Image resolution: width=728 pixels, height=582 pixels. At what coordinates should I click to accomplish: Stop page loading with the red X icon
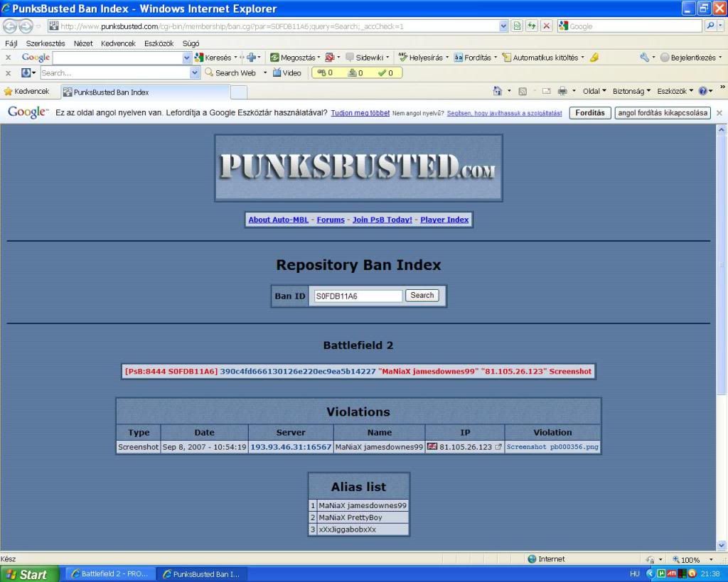point(546,26)
